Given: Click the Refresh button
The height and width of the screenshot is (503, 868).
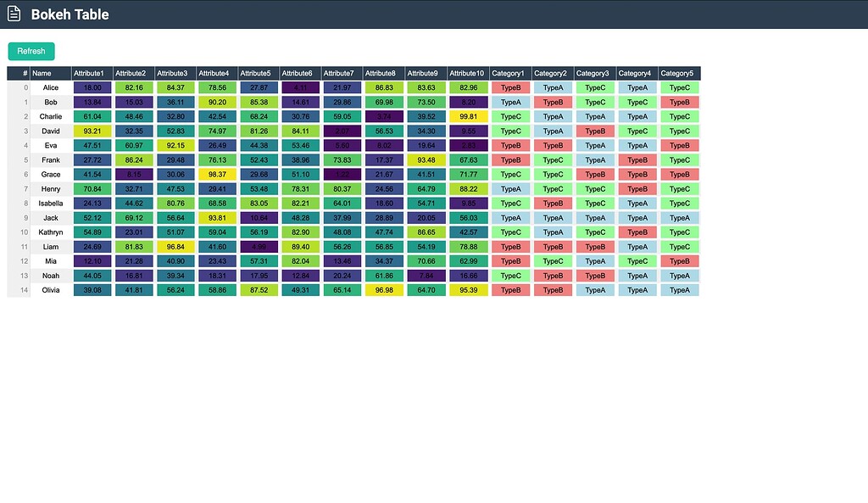Looking at the screenshot, I should coord(31,51).
